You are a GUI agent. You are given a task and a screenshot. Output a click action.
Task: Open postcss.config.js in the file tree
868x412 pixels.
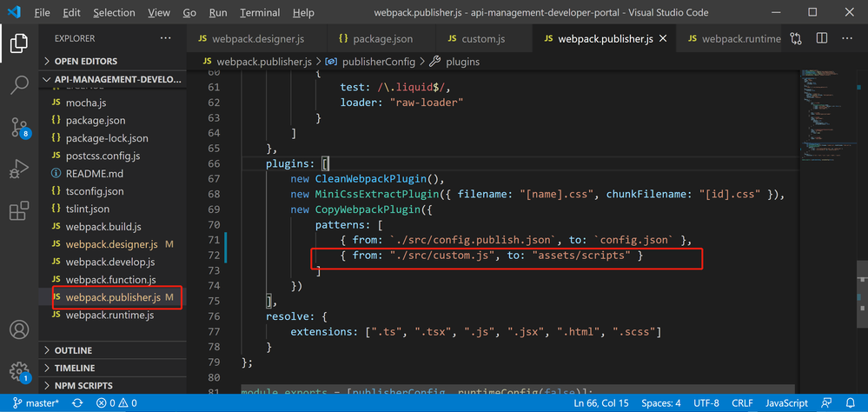pos(112,156)
